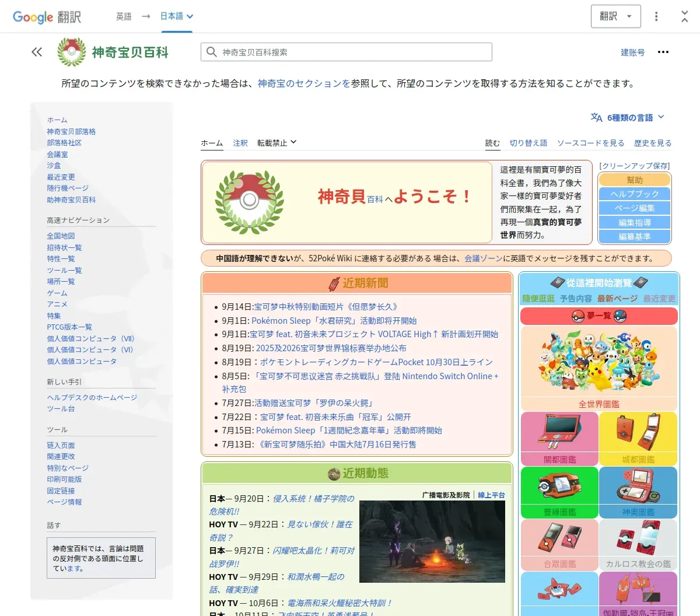Open sidebar link ヘルプデスクのホームページ
700x616 pixels.
pos(92,398)
